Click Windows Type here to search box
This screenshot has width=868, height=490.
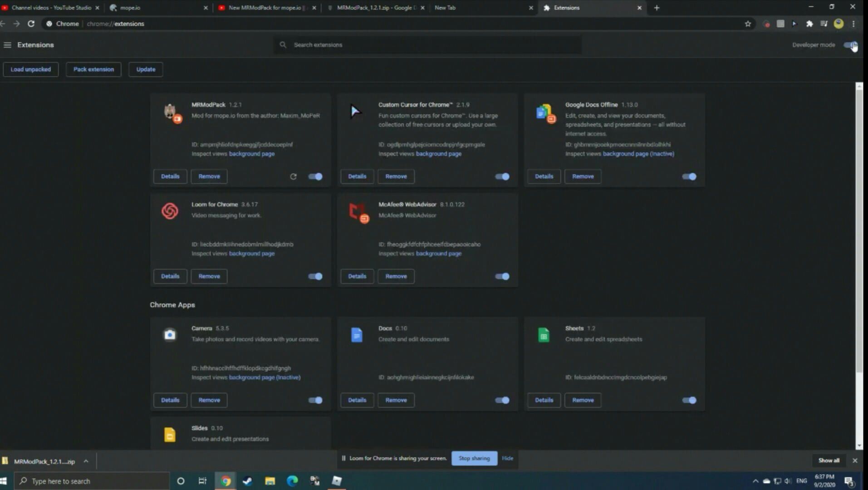click(92, 481)
